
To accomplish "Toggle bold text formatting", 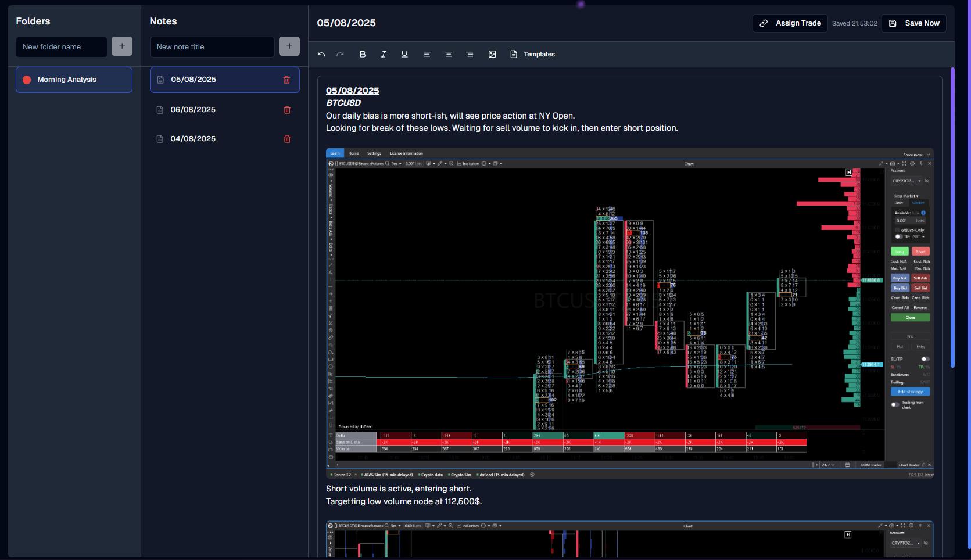I will pos(363,54).
